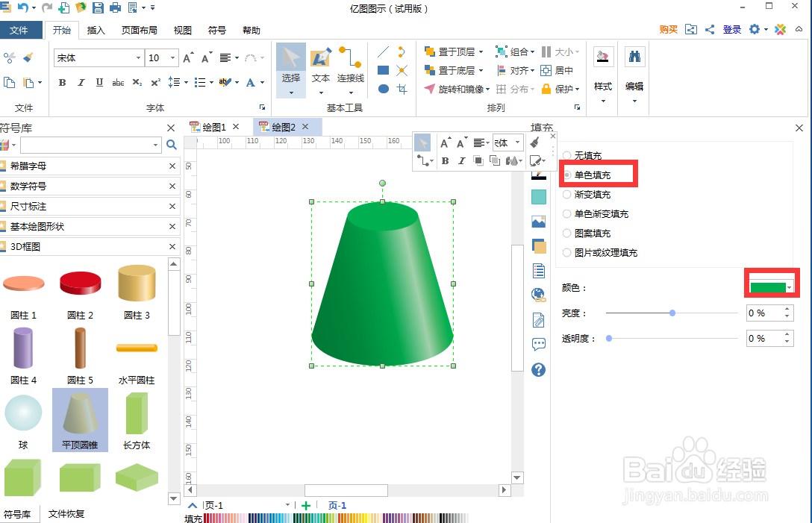Image resolution: width=812 pixels, height=523 pixels.
Task: Switch to the 符号 ribbon tab
Action: tap(217, 30)
